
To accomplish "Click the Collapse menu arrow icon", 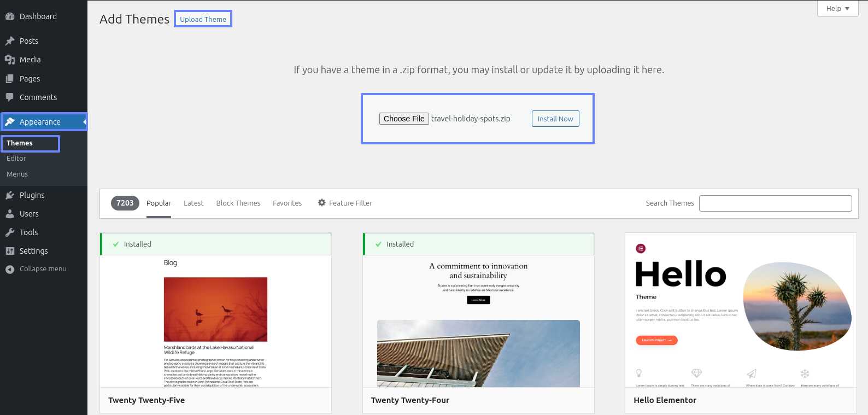I will tap(10, 269).
